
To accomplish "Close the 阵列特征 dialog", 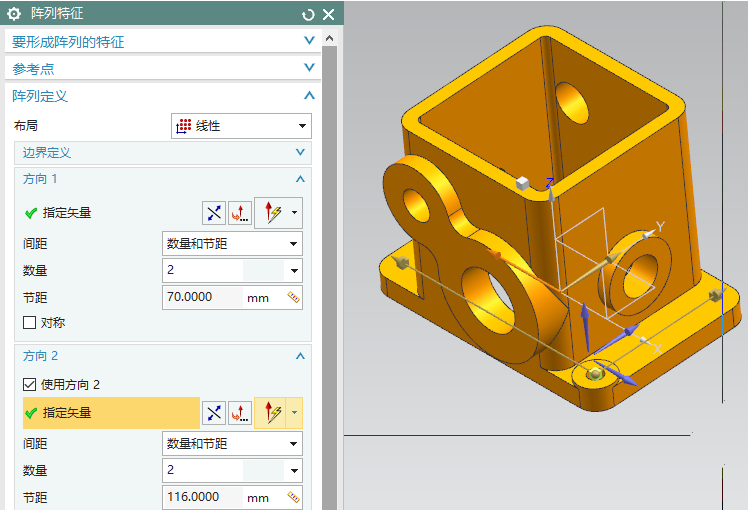I will tap(329, 15).
